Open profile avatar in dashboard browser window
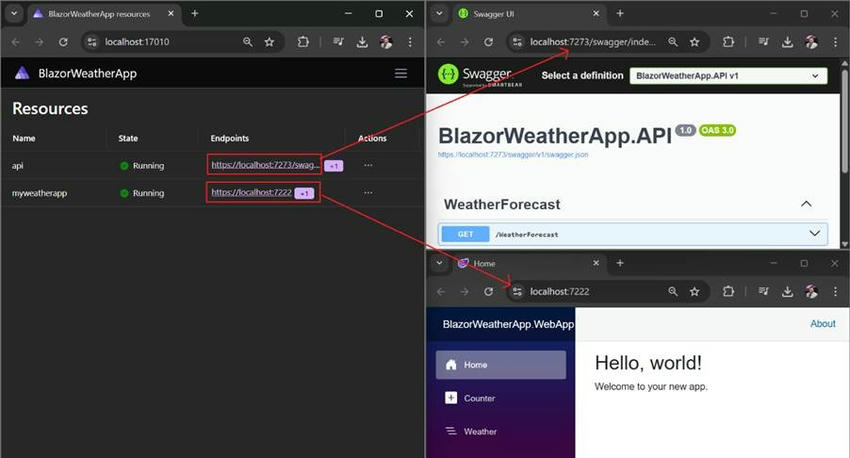 (x=386, y=42)
